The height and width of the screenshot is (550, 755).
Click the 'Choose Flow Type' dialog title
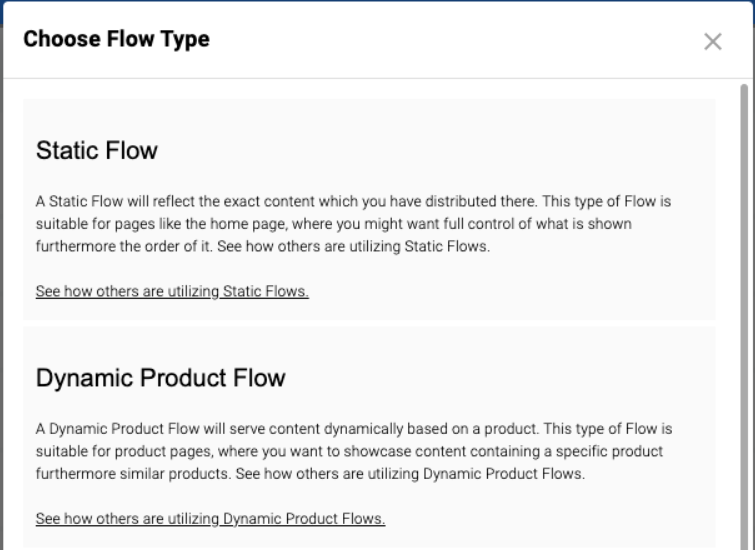pyautogui.click(x=116, y=40)
